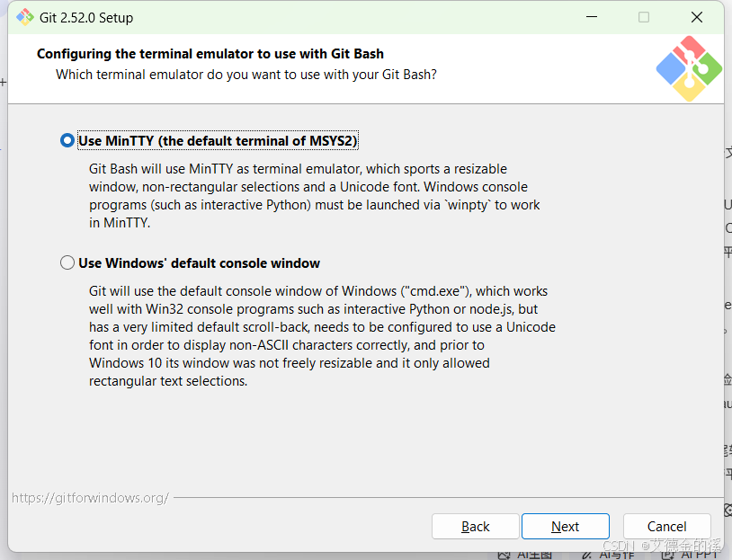Go to the next setup page
This screenshot has height=560, width=732.
click(x=566, y=527)
